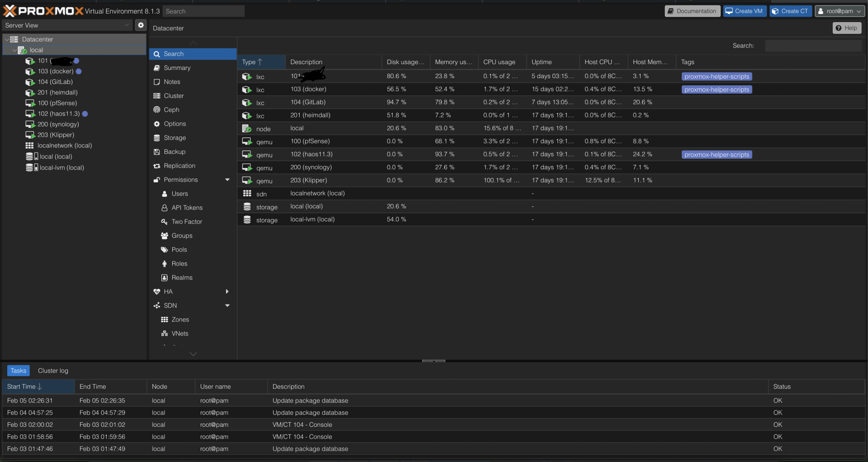
Task: Click the gear icon beside Server View
Action: pos(141,25)
